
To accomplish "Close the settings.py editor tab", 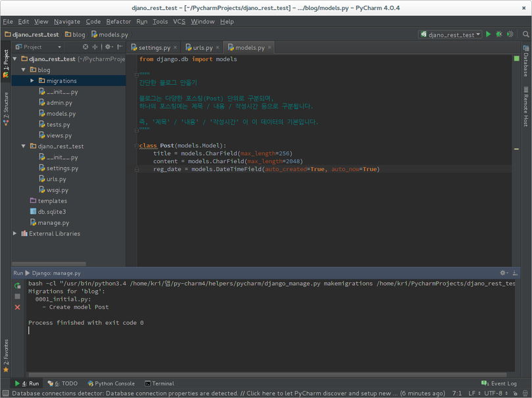I will pyautogui.click(x=175, y=47).
